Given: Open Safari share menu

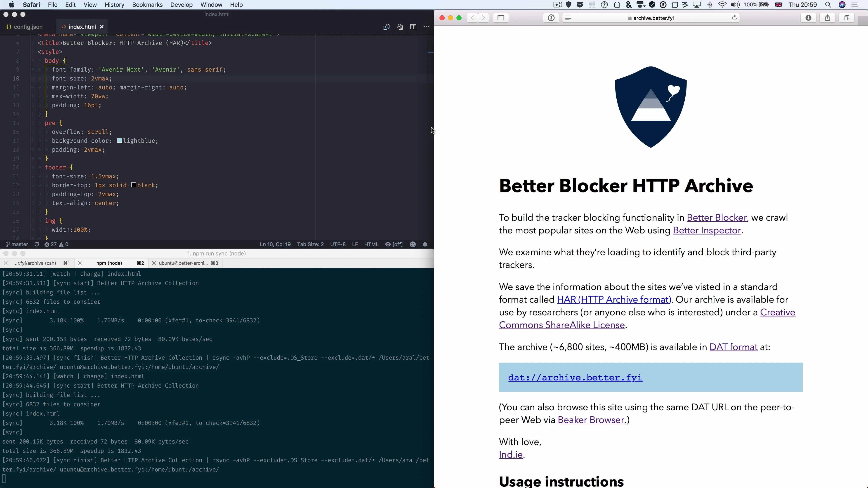Looking at the screenshot, I should (x=827, y=18).
